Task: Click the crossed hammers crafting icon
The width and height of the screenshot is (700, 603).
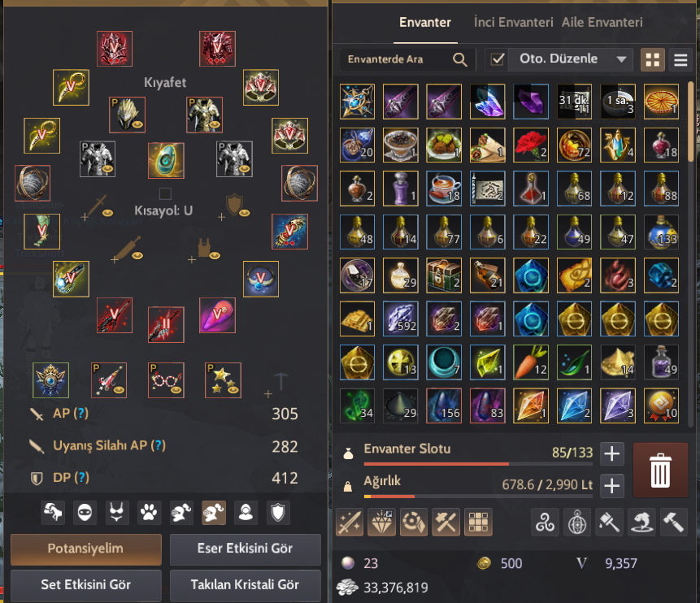Action: (446, 522)
